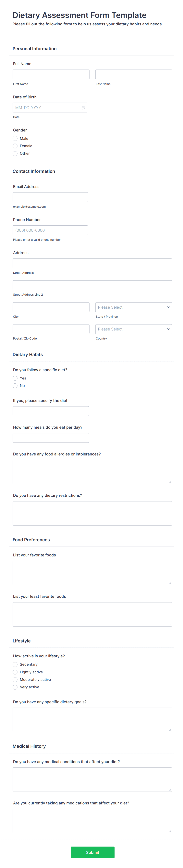Open the calendar picker for Date of Birth
Viewport: 183px width, 868px height.
click(84, 107)
